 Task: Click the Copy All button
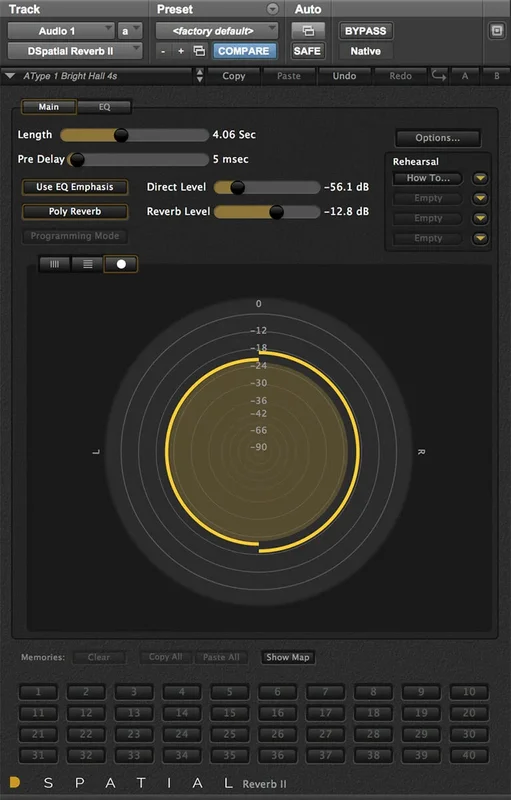166,657
